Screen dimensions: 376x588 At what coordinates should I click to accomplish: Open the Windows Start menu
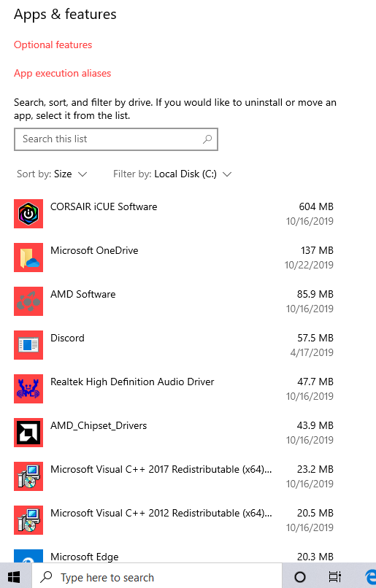tap(14, 577)
